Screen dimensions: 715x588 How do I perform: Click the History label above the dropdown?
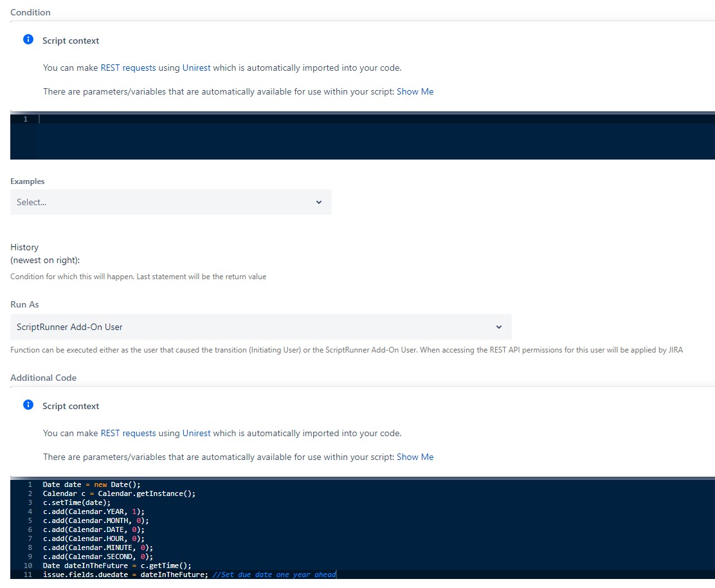[x=24, y=247]
